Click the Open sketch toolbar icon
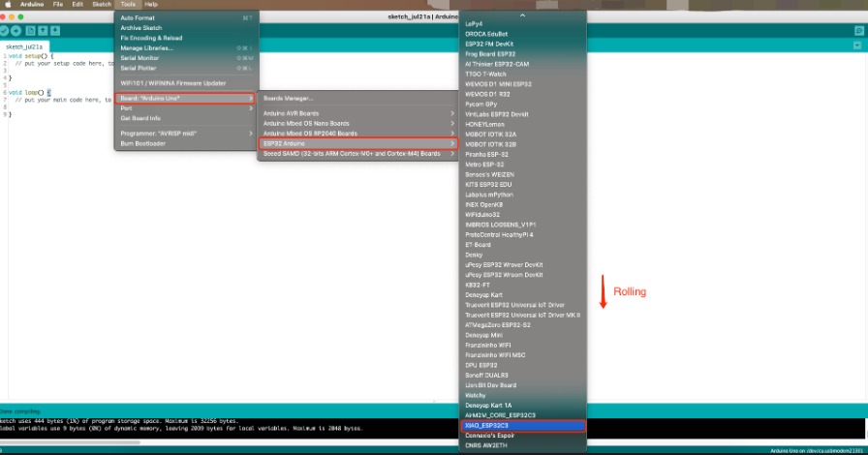This screenshot has width=868, height=455. pyautogui.click(x=43, y=31)
